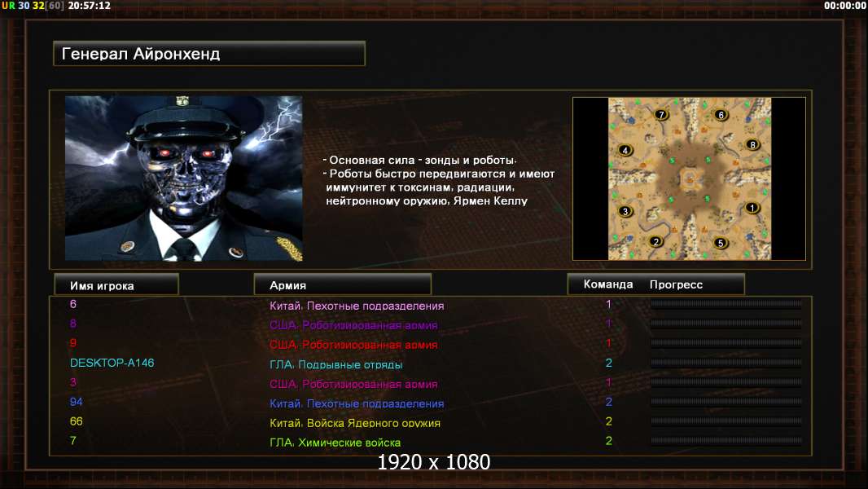Click the Команда column header

(x=607, y=284)
